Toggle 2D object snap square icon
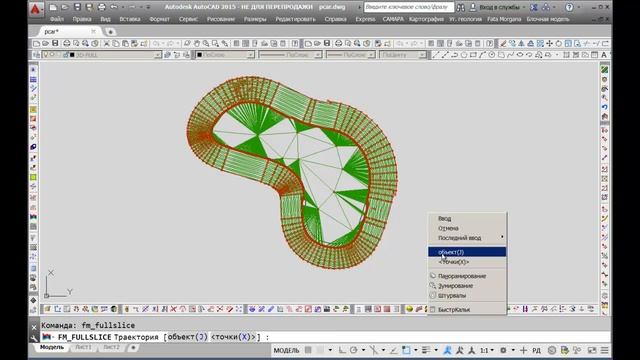 point(406,350)
